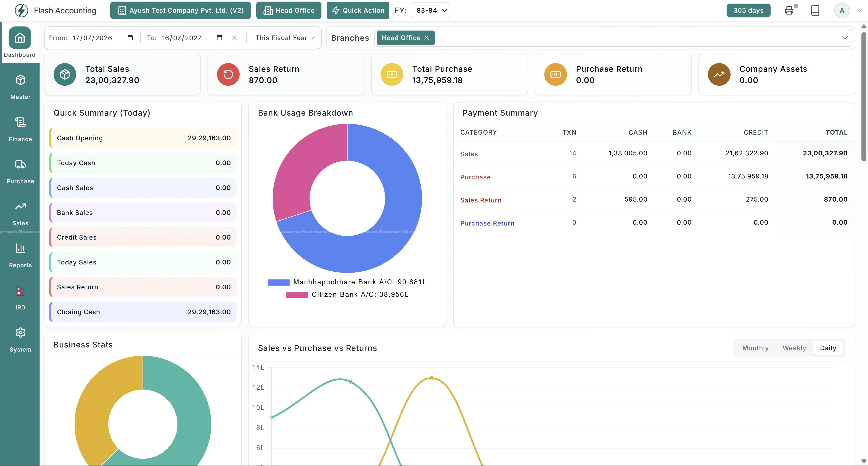Open the Finance scroll icon
The height and width of the screenshot is (466, 868).
[x=20, y=122]
